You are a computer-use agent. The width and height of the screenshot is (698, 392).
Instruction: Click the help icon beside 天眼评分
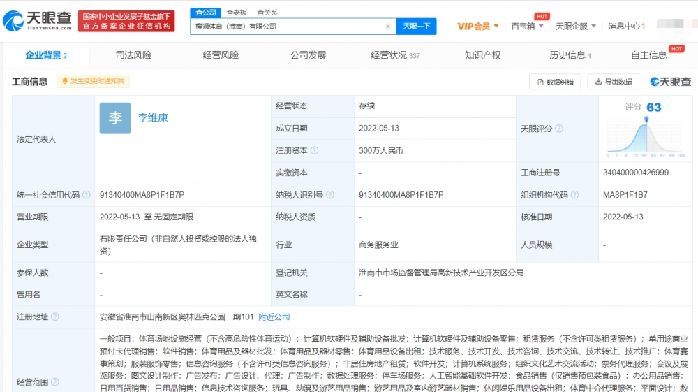(x=559, y=129)
